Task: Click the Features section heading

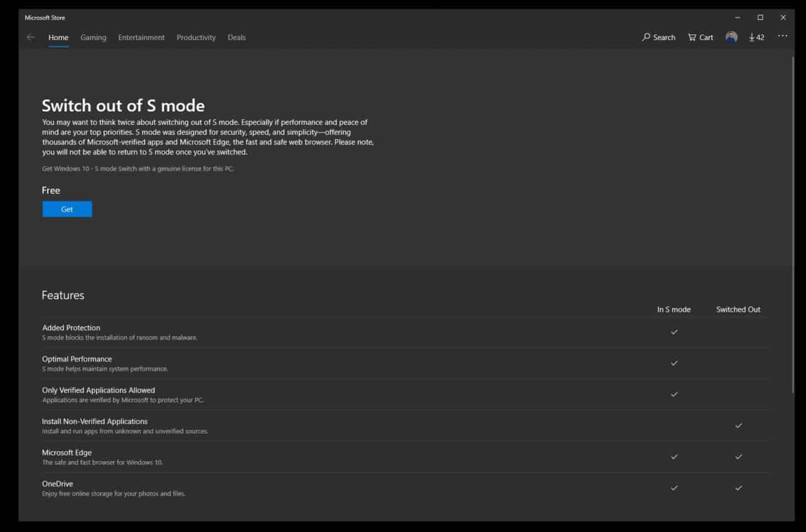Action: click(x=63, y=295)
